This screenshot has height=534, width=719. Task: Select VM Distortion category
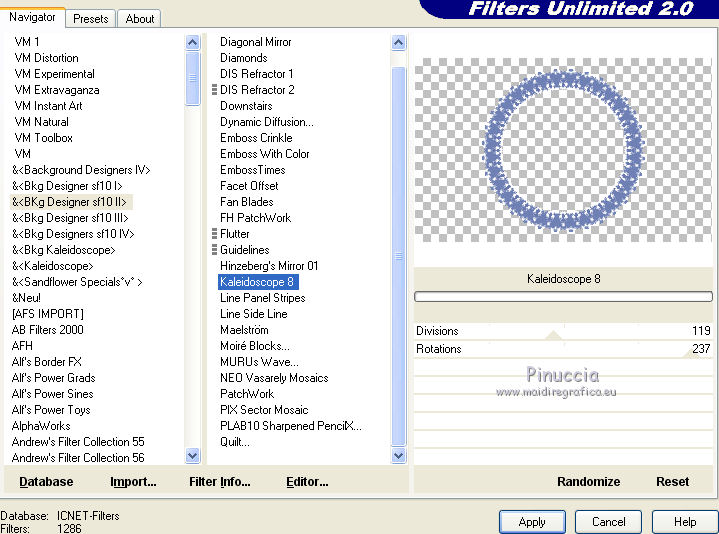[x=46, y=58]
